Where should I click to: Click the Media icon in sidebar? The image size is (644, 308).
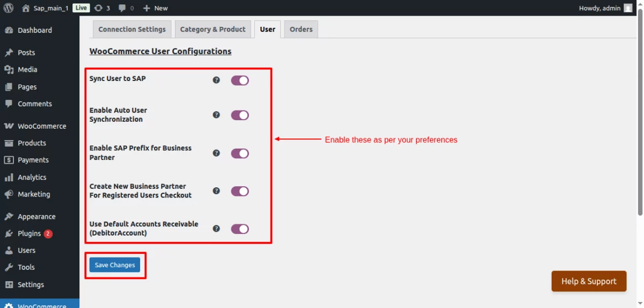pos(9,70)
